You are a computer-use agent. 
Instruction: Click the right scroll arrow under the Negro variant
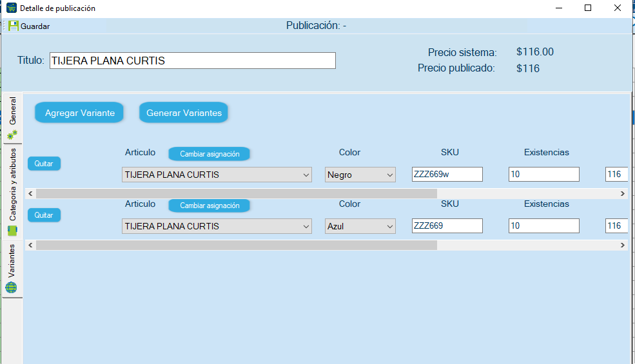623,193
